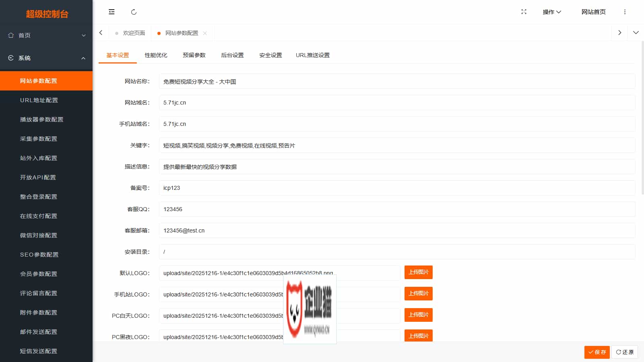Click the 客服QQ input field
Image resolution: width=644 pixels, height=362 pixels.
tap(397, 209)
